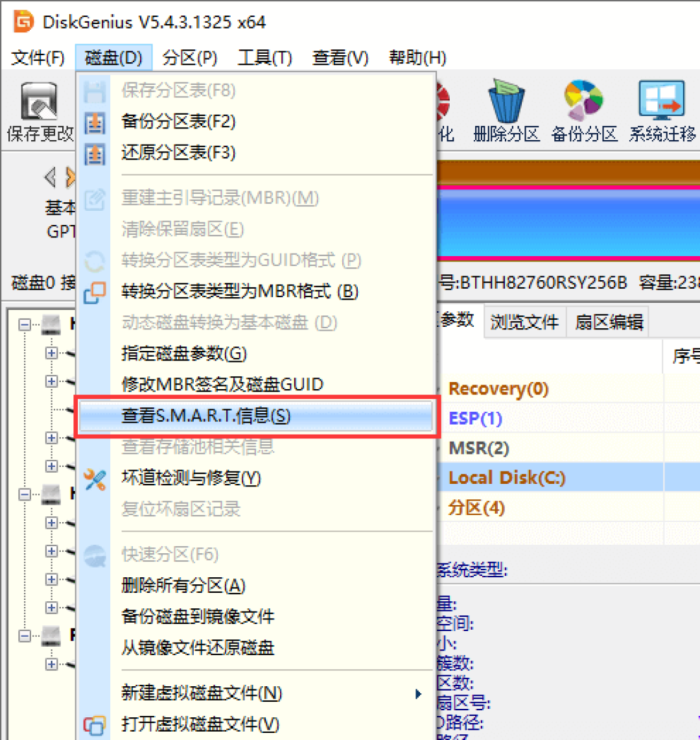This screenshot has width=700, height=740.
Task: Open the 查看(V) menu
Action: [340, 58]
